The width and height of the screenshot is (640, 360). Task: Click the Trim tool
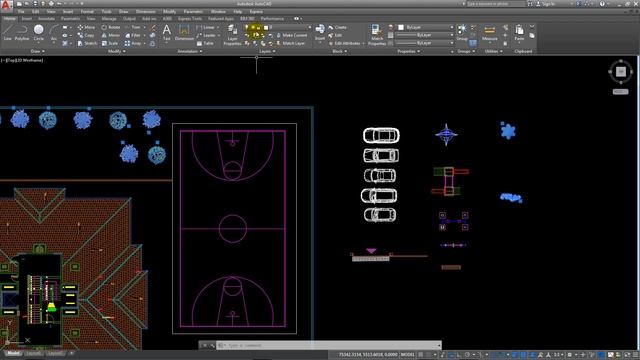[x=133, y=27]
